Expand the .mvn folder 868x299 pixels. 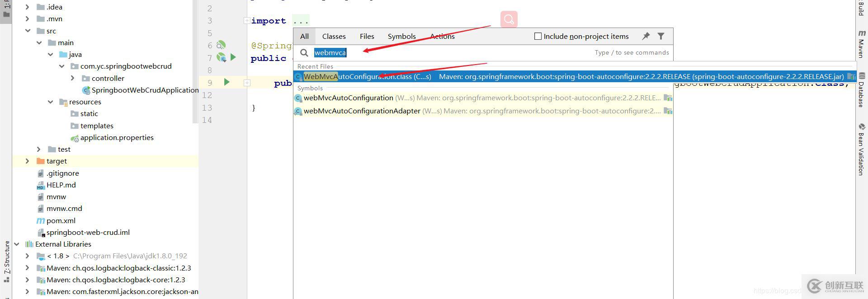[x=27, y=19]
